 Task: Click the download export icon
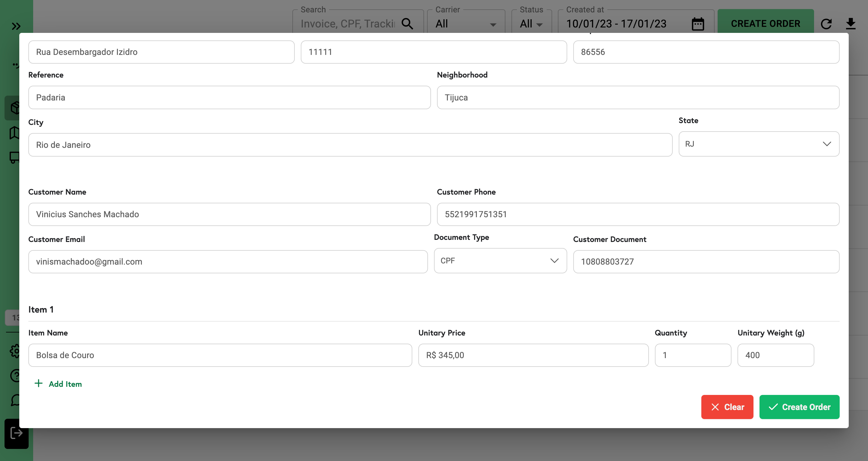(851, 24)
